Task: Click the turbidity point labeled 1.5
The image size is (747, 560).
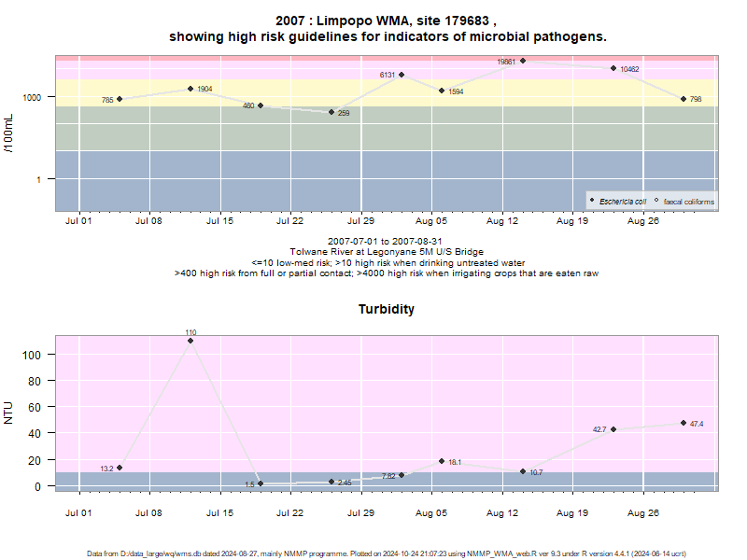Action: pyautogui.click(x=261, y=483)
